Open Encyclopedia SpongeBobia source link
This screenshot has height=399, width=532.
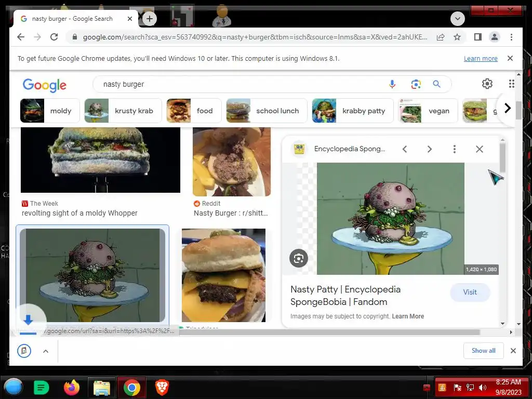point(350,149)
